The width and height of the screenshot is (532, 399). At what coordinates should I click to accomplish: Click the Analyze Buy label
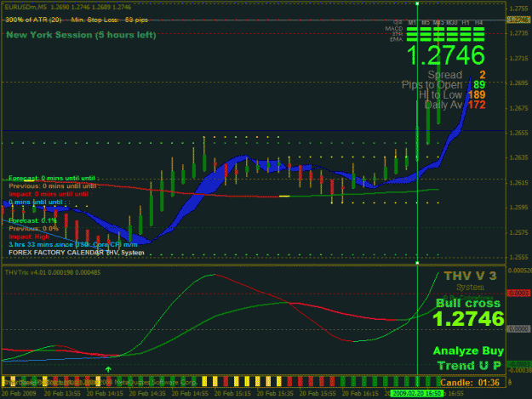pyautogui.click(x=468, y=351)
